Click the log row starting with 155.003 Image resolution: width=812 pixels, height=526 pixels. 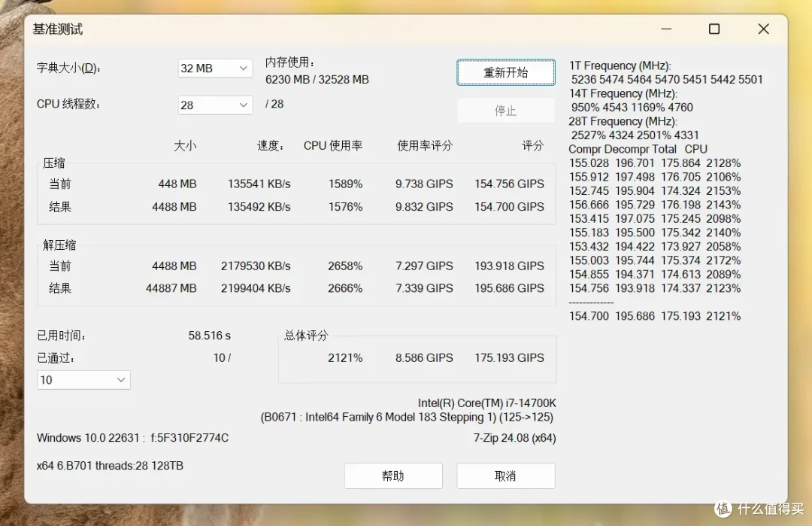click(655, 260)
